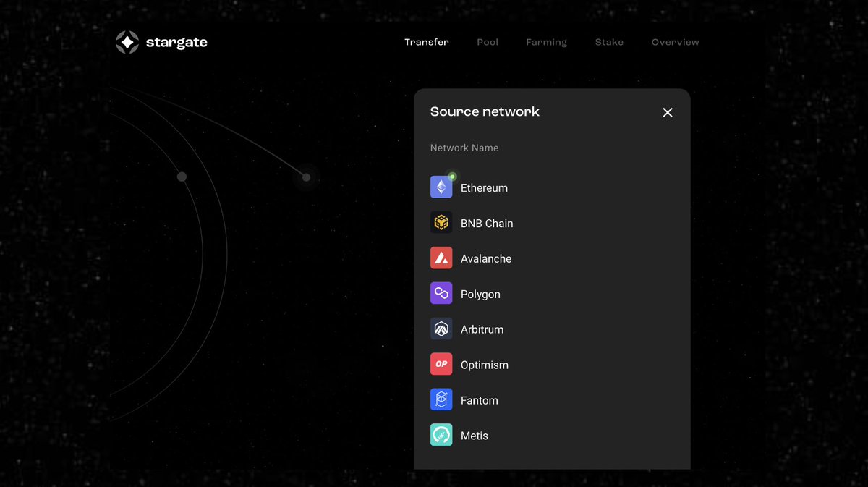Click the Source network dialog title
Viewport: 868px width, 487px height.
[x=485, y=111]
